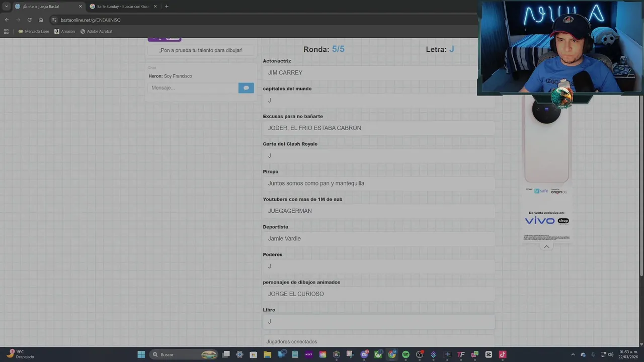Viewport: 644px width, 362px height.
Task: Open the Xbox app from taskbar
Action: pos(378,354)
